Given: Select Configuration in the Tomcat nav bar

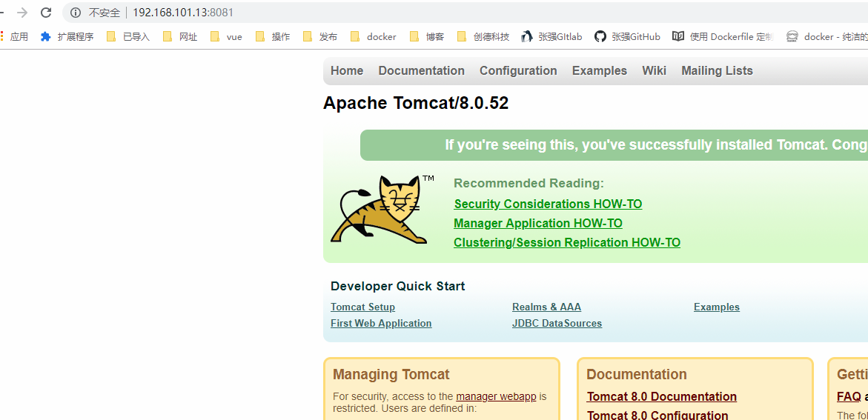Looking at the screenshot, I should pos(518,71).
